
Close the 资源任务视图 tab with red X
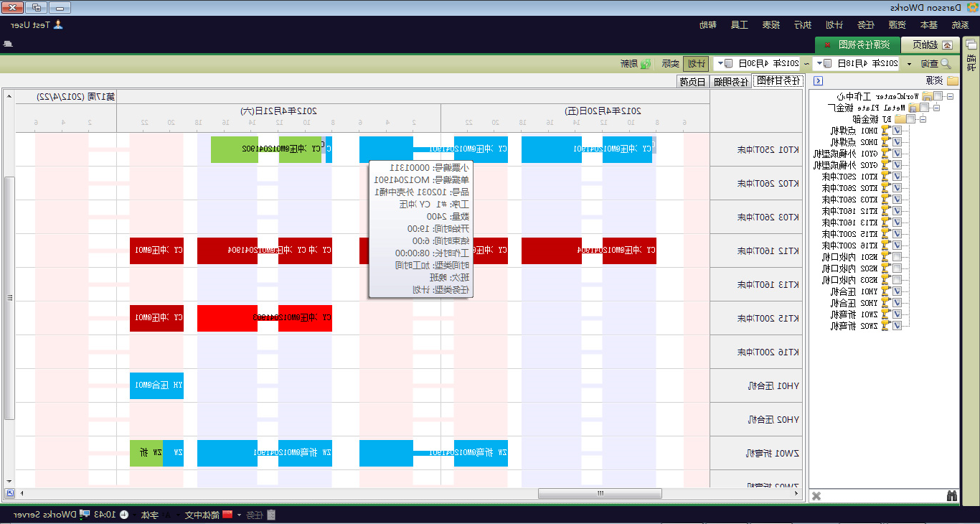pyautogui.click(x=827, y=45)
